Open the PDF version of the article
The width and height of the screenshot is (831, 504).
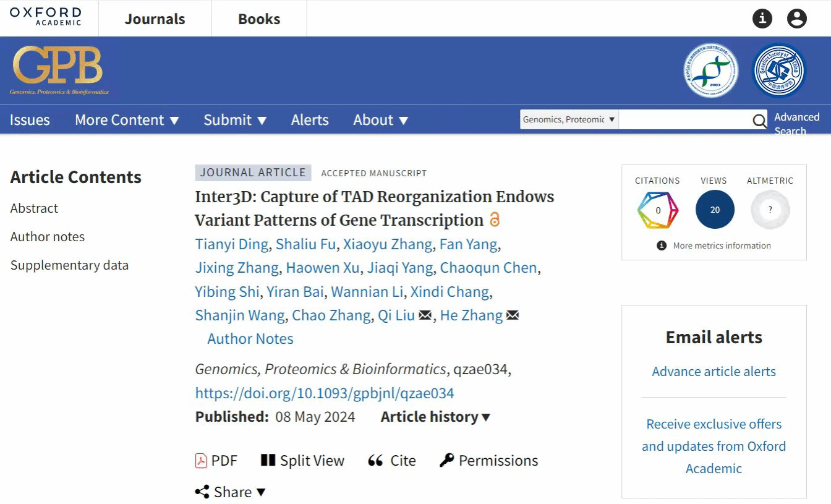click(216, 461)
